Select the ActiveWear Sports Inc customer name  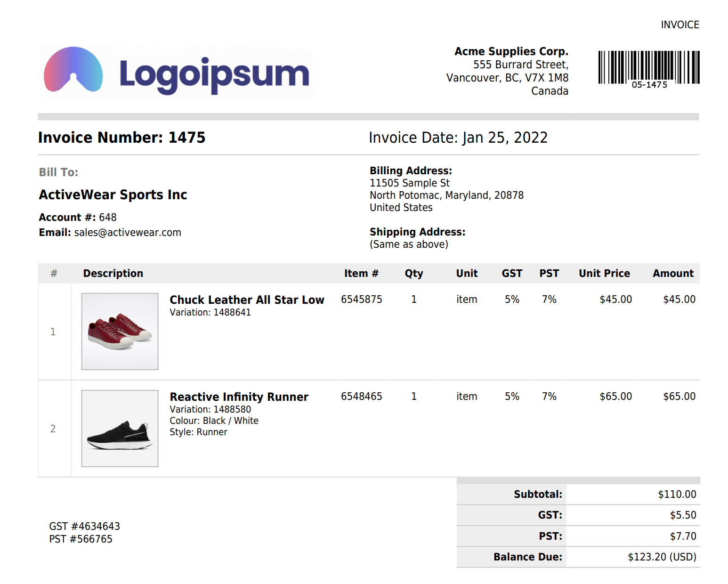pyautogui.click(x=113, y=195)
